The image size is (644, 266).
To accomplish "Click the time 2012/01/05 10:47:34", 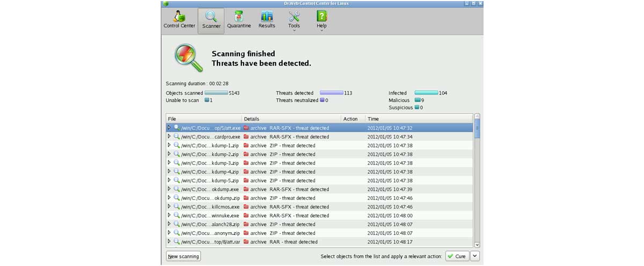I will pyautogui.click(x=390, y=136).
